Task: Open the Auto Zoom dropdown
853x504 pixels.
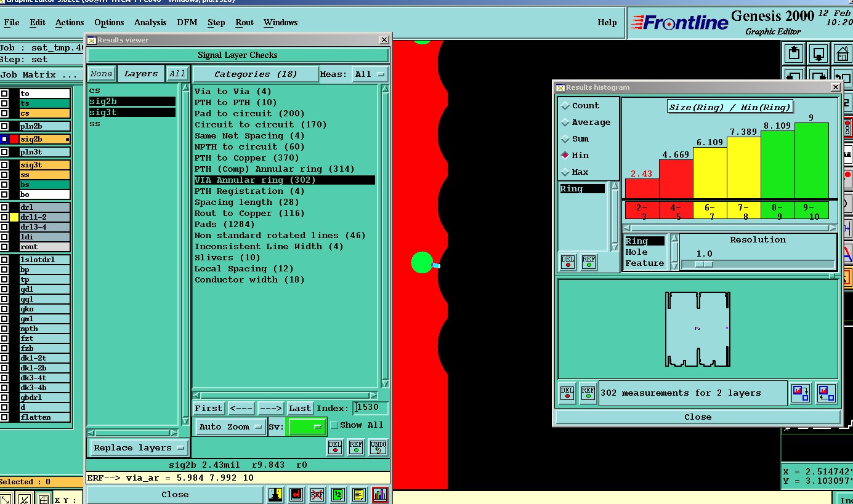Action: 231,426
